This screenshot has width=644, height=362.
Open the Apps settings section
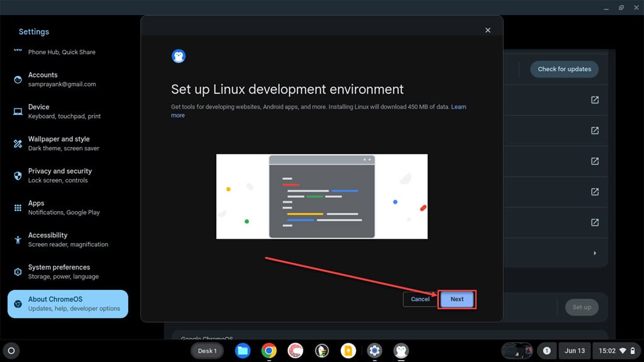(x=68, y=207)
